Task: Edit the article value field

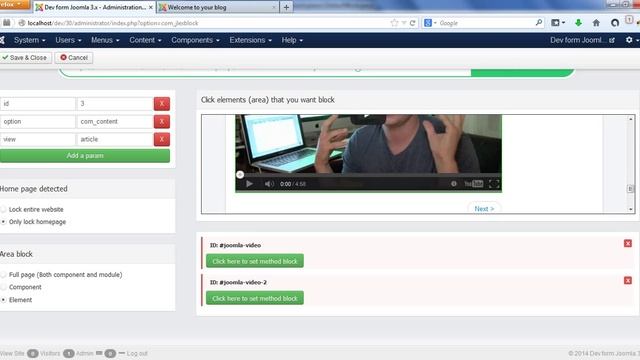Action: [115, 140]
